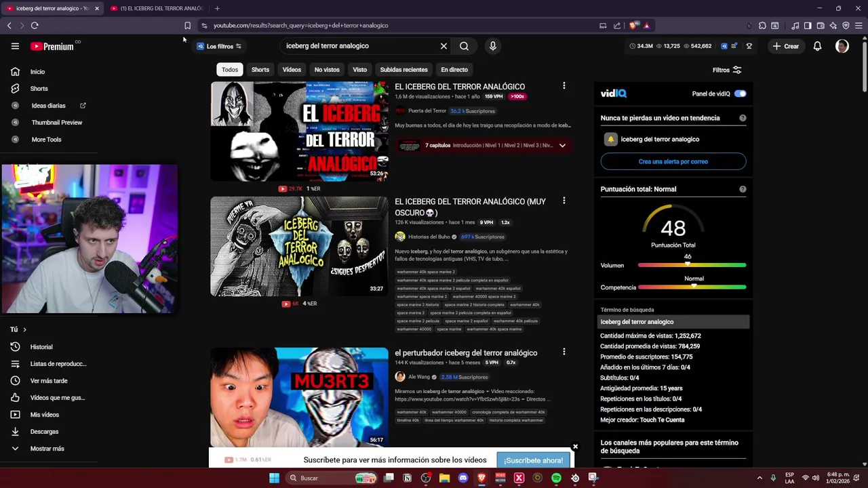This screenshot has height=488, width=868.
Task: Go to the YouTube Premium home logo
Action: tap(52, 46)
